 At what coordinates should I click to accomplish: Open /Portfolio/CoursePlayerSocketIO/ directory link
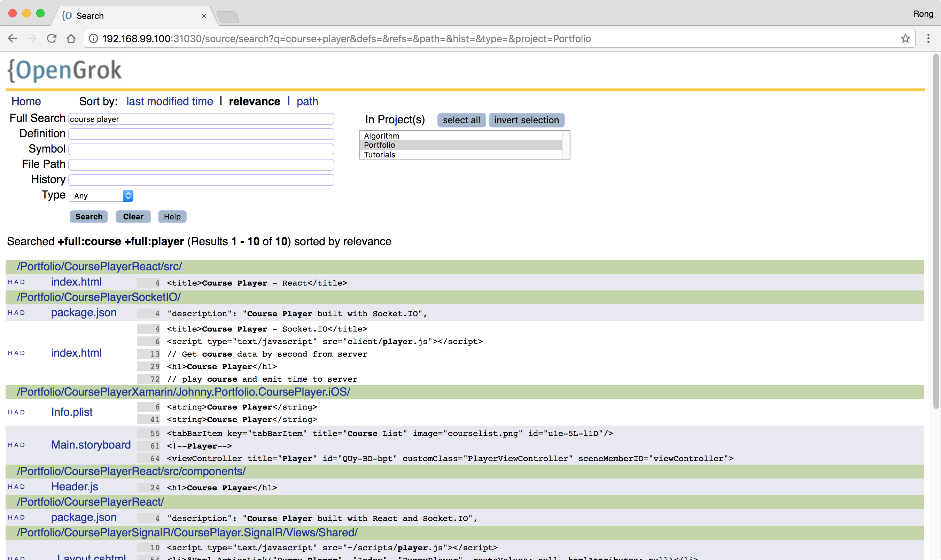point(99,297)
